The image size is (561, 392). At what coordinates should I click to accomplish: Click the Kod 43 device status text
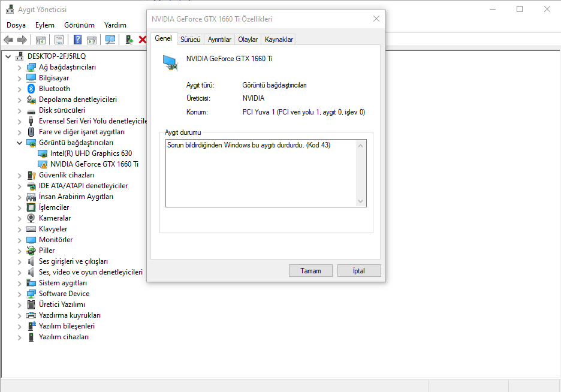249,145
